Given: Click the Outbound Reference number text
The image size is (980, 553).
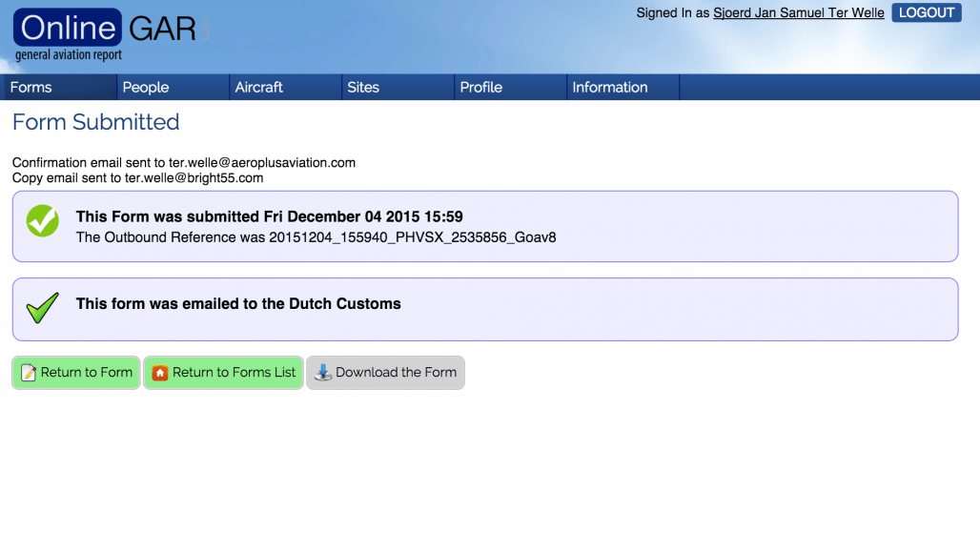Looking at the screenshot, I should [x=412, y=237].
